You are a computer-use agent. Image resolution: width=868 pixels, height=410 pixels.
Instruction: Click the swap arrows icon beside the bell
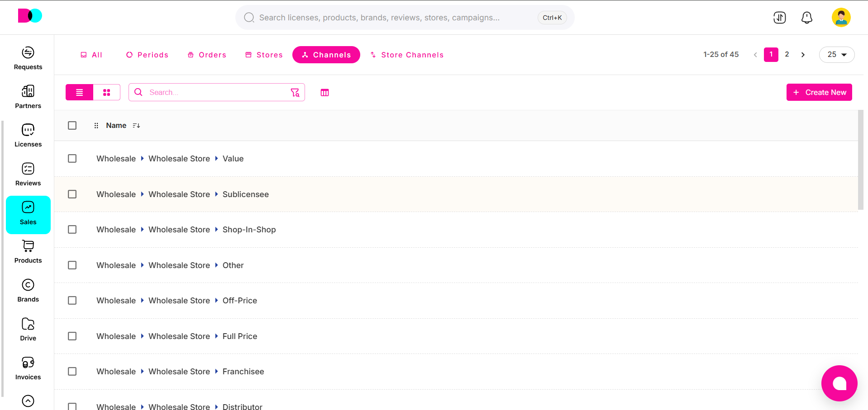point(780,18)
